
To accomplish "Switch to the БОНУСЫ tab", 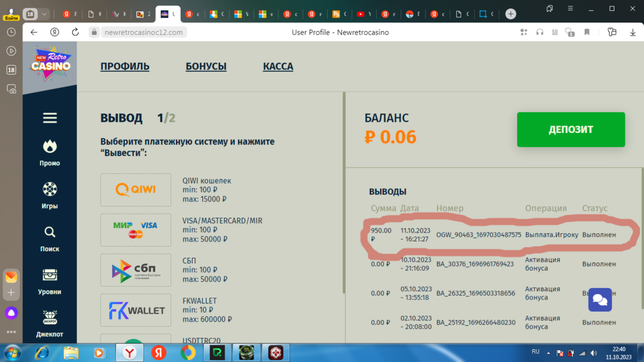I will pos(206,66).
